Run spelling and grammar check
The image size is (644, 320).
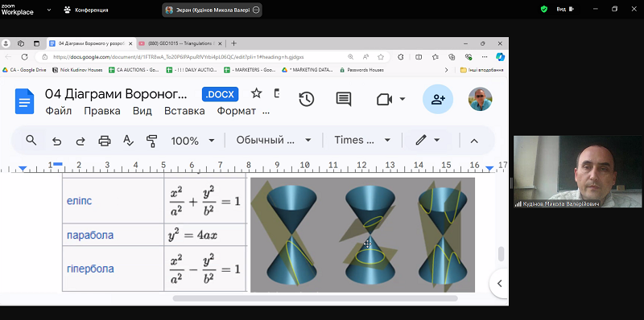[x=129, y=141]
